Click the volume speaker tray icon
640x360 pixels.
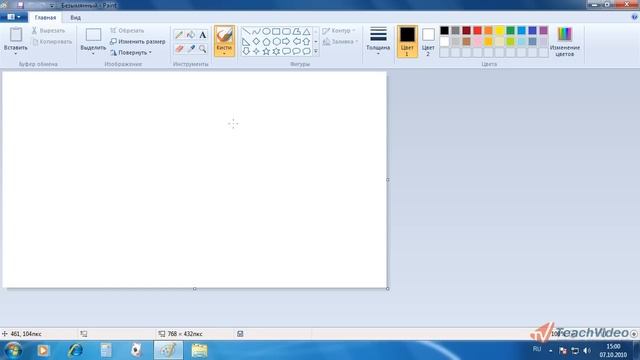(587, 351)
